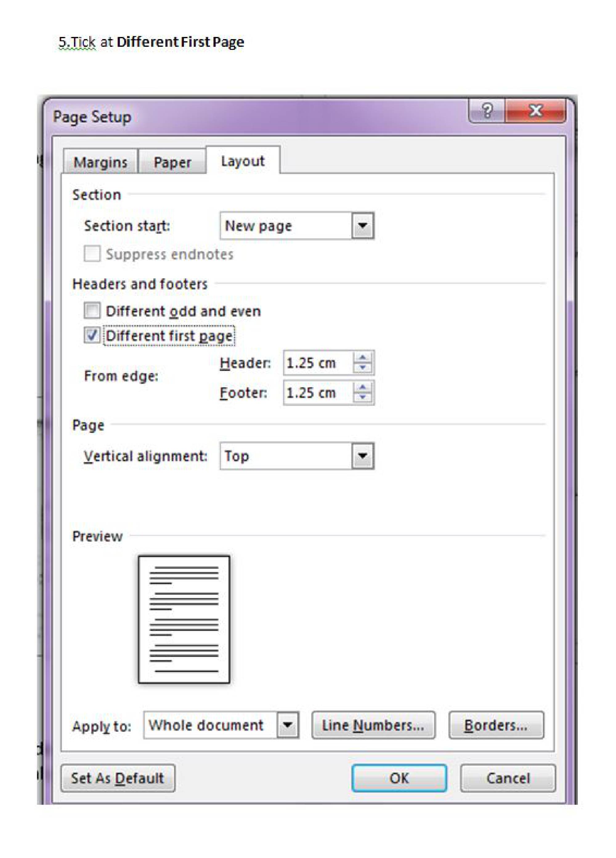Open the Borders dialog
The height and width of the screenshot is (858, 616).
[496, 725]
